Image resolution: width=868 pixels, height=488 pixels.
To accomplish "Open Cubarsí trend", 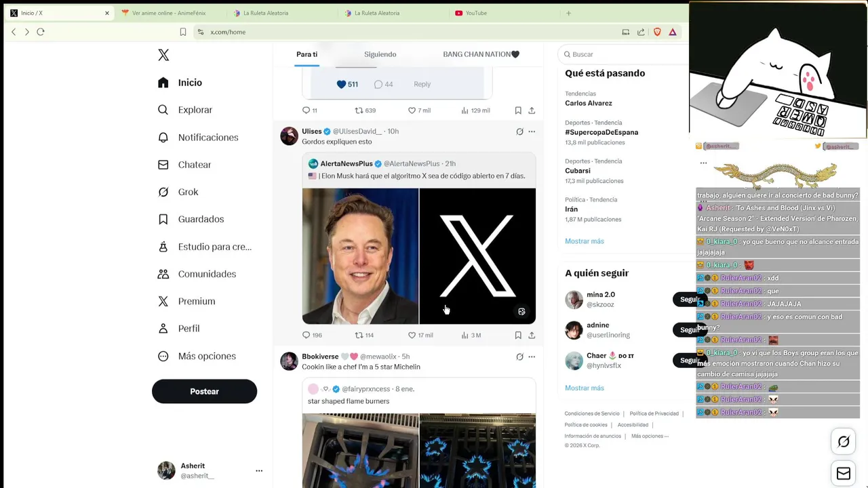I will click(x=578, y=171).
